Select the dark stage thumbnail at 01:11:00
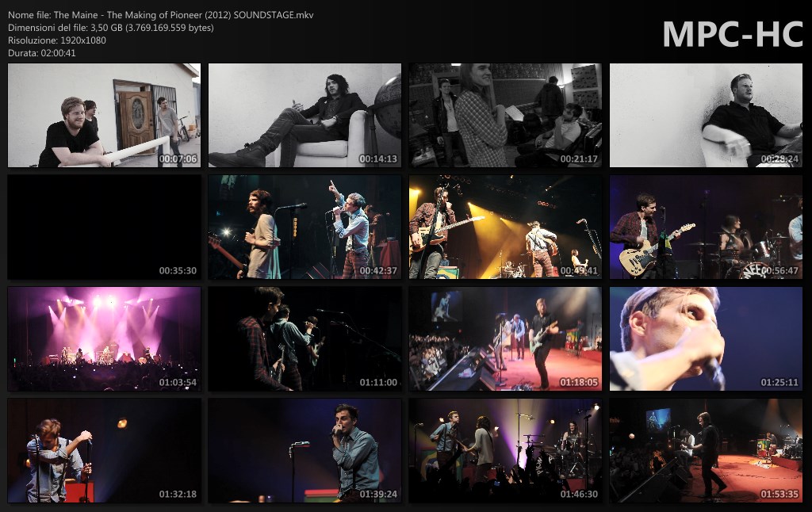812x512 pixels. pos(304,339)
